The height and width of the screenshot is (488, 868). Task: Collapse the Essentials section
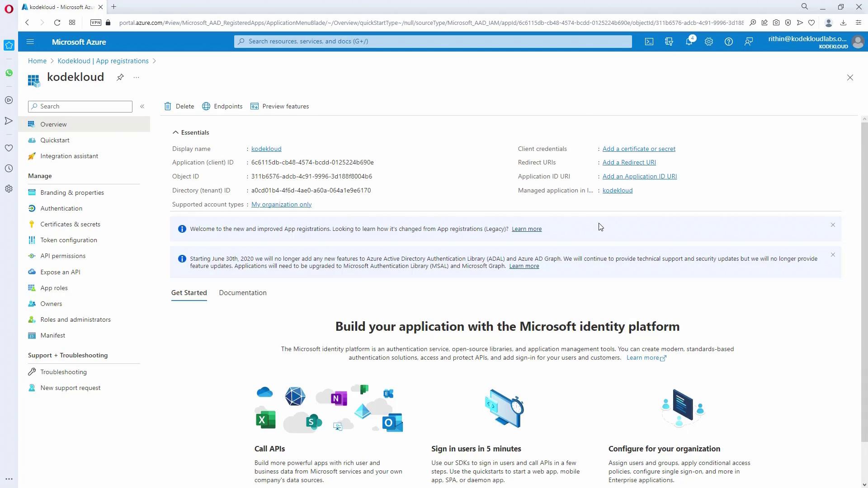175,132
